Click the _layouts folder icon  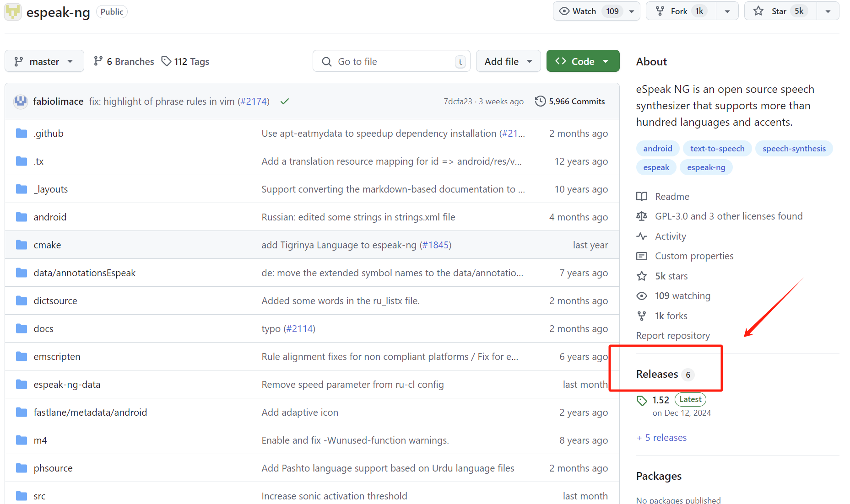click(22, 189)
